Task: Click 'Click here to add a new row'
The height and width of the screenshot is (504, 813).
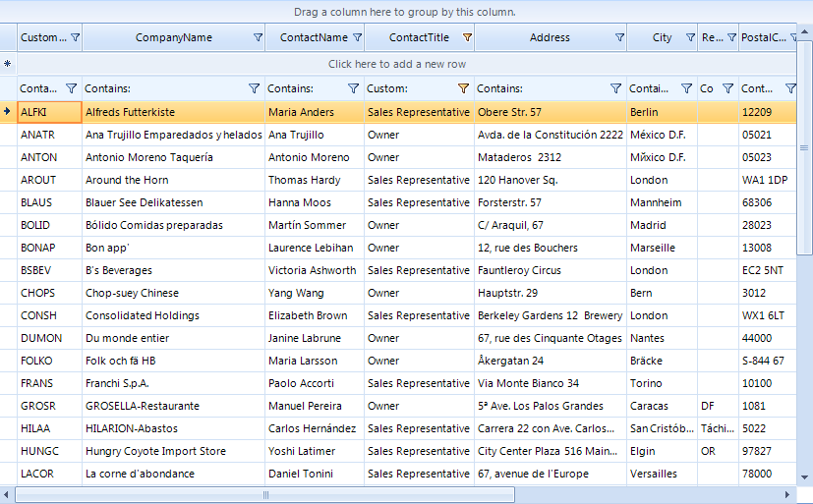Action: click(x=396, y=64)
